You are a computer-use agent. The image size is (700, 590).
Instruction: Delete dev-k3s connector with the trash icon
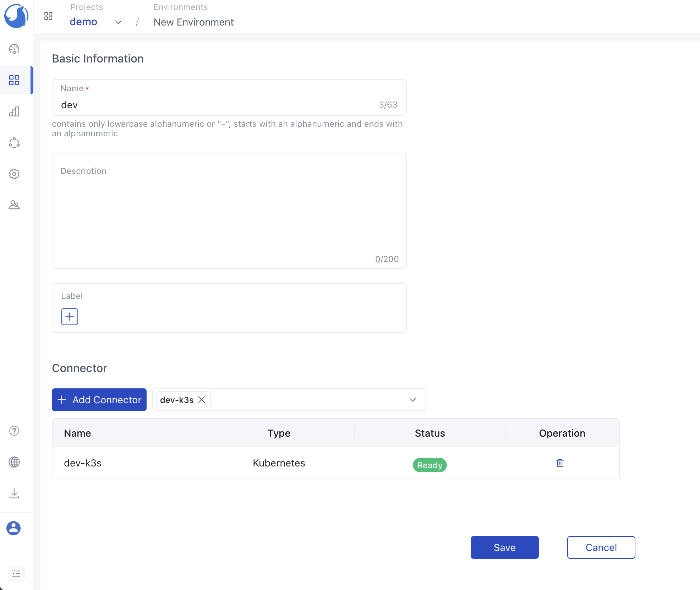[560, 463]
